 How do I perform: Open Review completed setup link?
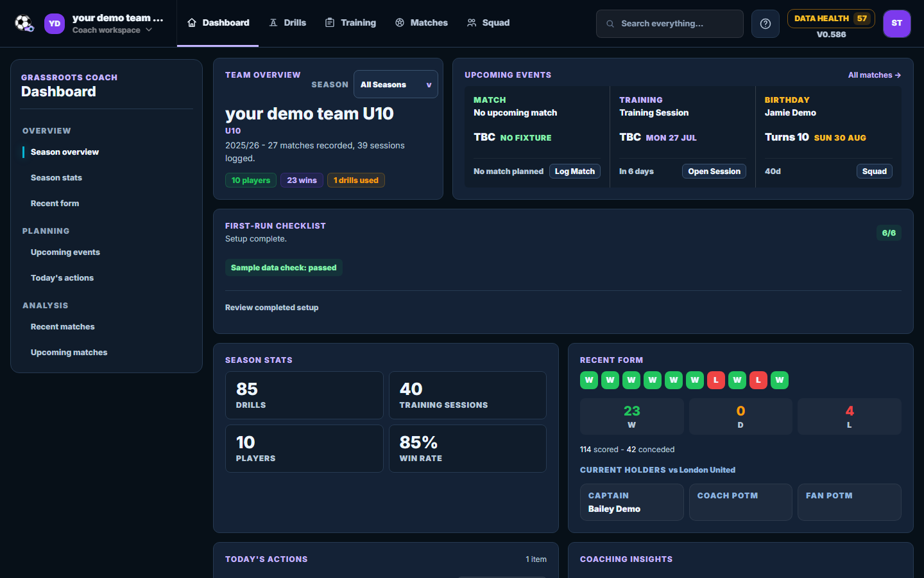(x=272, y=308)
